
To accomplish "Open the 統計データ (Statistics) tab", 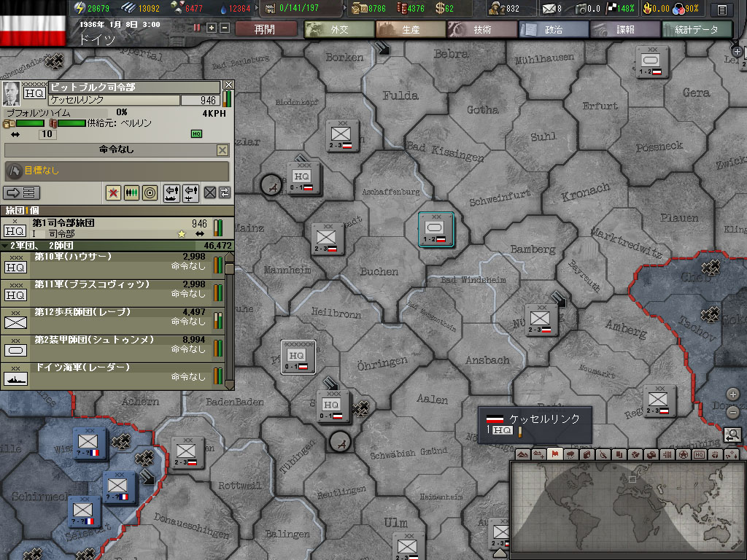I will click(x=697, y=29).
